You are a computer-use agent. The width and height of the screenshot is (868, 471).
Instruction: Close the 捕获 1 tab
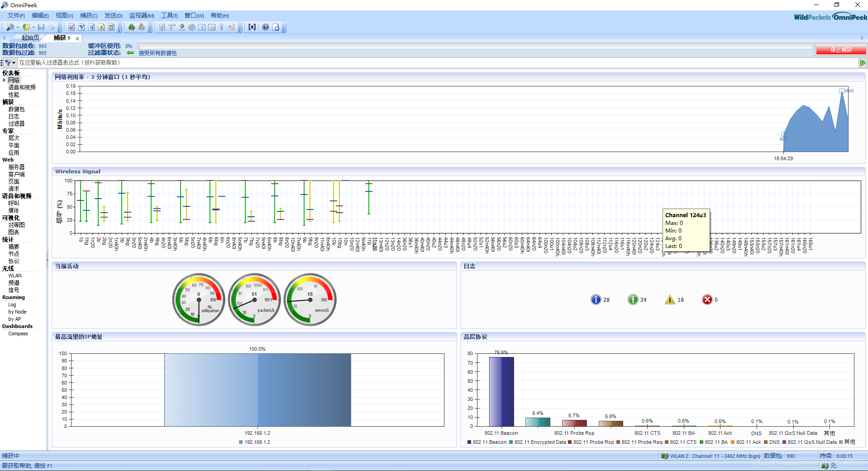point(77,38)
